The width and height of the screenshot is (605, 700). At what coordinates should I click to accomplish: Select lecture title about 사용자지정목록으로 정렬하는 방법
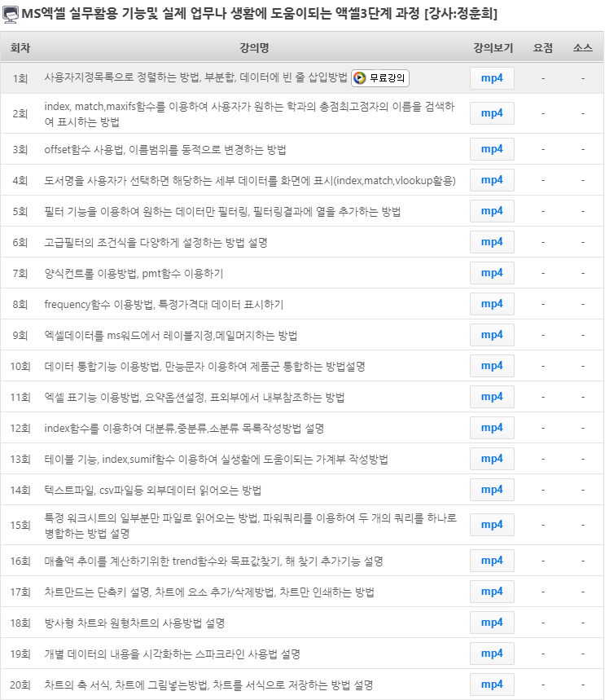point(195,77)
